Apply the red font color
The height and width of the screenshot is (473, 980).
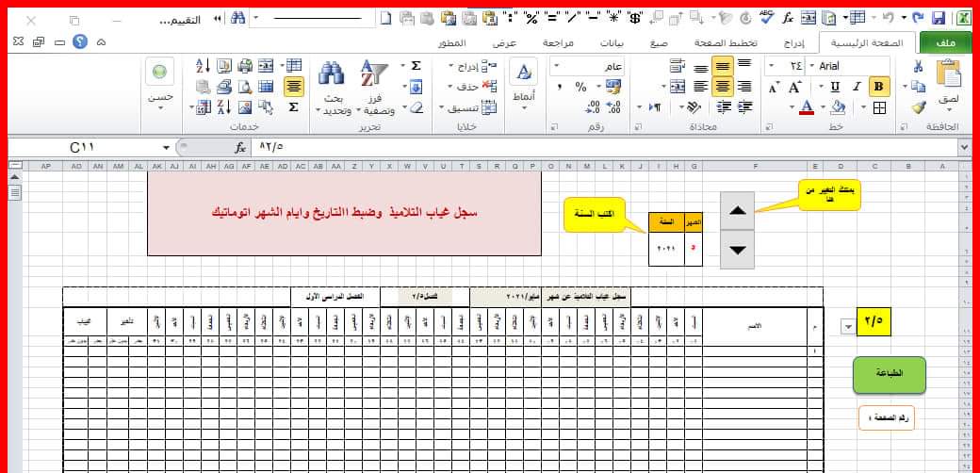pyautogui.click(x=807, y=107)
